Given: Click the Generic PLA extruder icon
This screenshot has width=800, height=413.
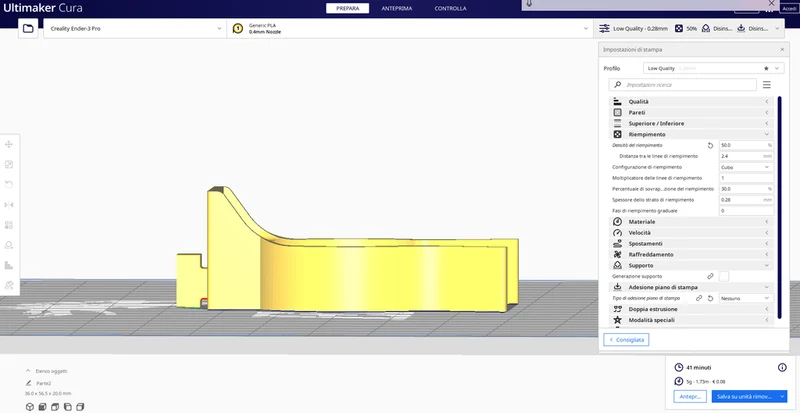Looking at the screenshot, I should coord(238,29).
